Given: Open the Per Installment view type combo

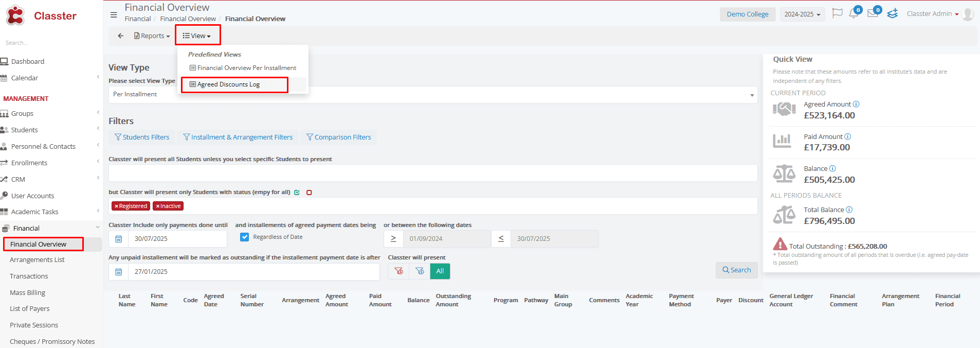Looking at the screenshot, I should point(433,95).
